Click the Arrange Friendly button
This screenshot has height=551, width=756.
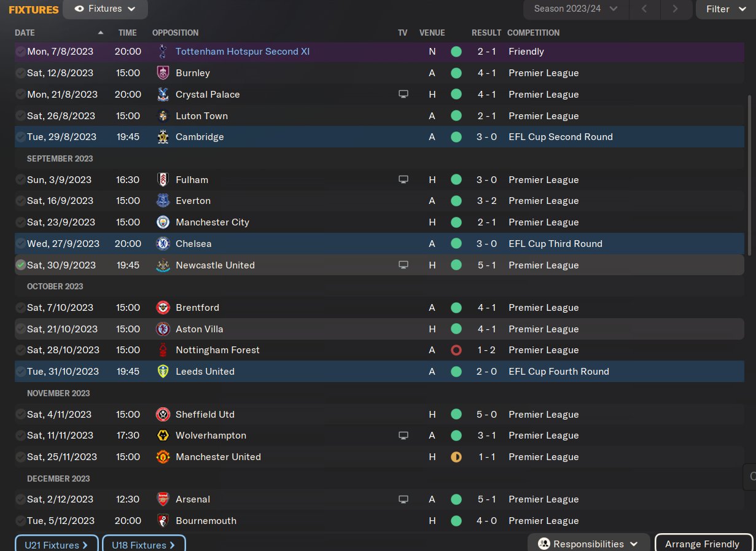click(x=702, y=544)
